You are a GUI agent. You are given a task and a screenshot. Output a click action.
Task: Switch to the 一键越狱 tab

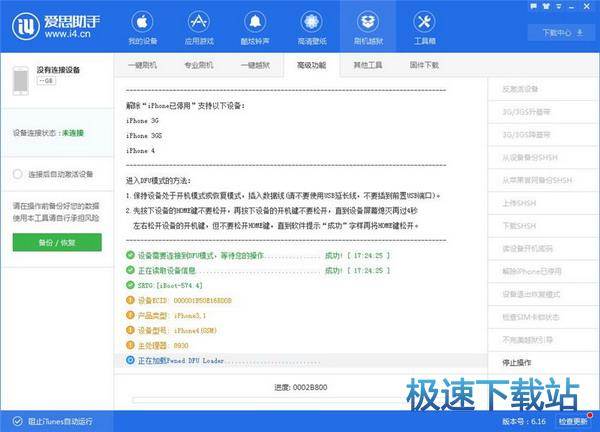pyautogui.click(x=255, y=65)
